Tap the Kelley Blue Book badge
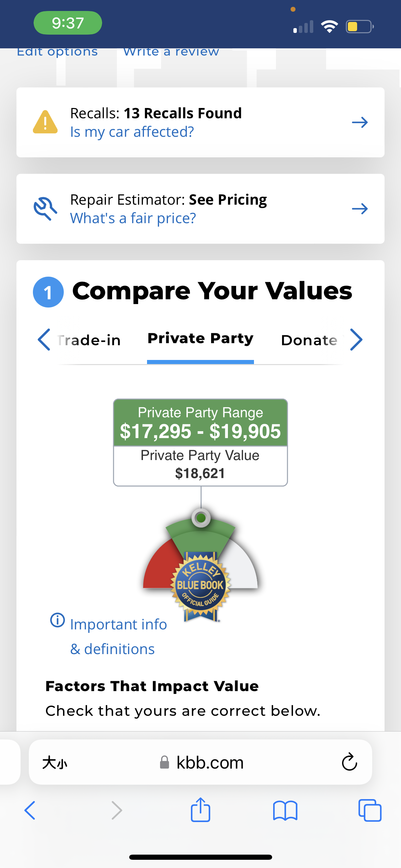 (x=200, y=585)
